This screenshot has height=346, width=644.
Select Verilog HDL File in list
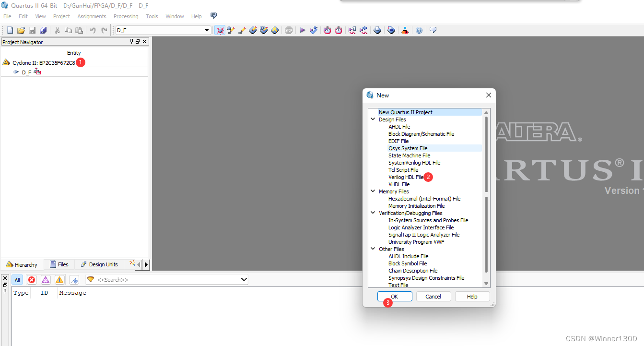point(406,177)
